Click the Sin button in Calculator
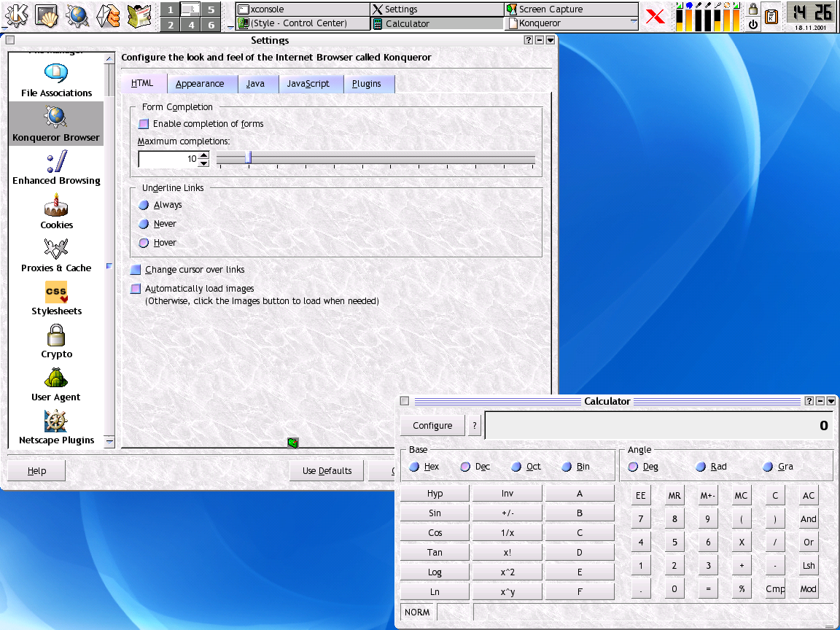840x630 pixels. click(435, 513)
